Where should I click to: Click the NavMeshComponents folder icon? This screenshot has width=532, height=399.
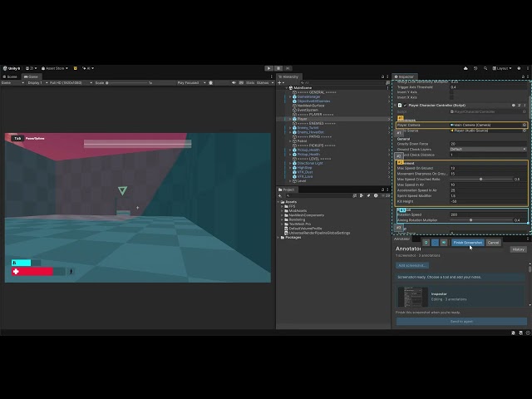[286, 215]
